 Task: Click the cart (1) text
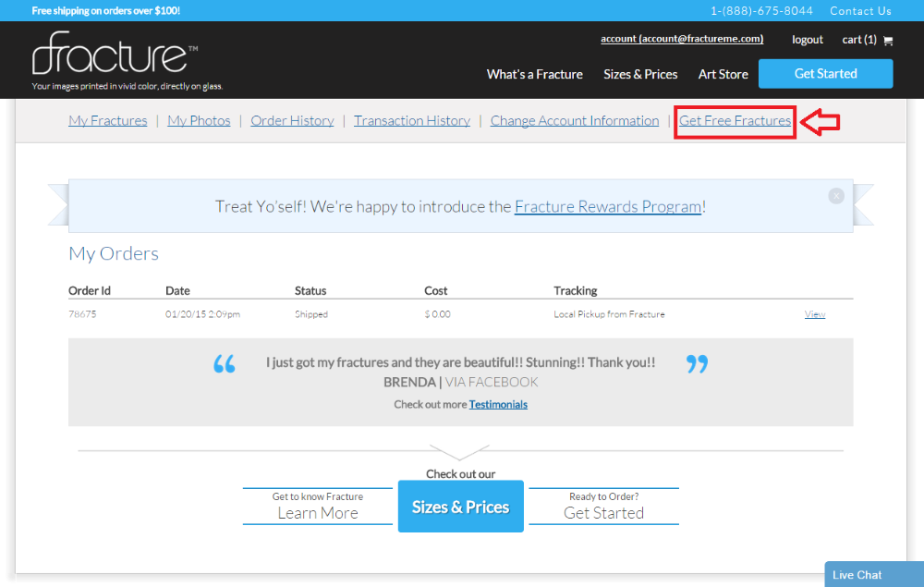(859, 40)
